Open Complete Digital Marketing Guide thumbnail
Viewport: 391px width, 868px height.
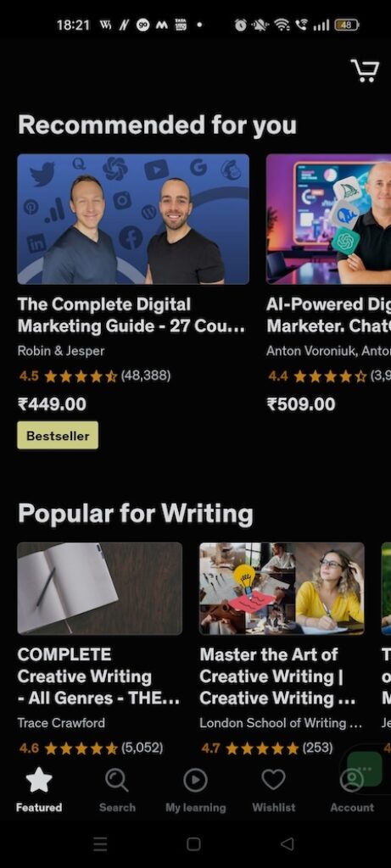[x=133, y=220]
